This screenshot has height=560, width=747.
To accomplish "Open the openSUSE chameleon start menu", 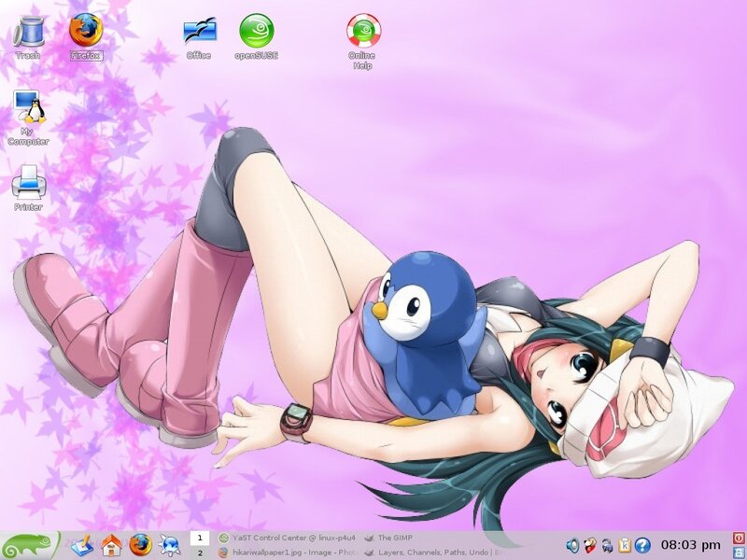I will click(30, 546).
